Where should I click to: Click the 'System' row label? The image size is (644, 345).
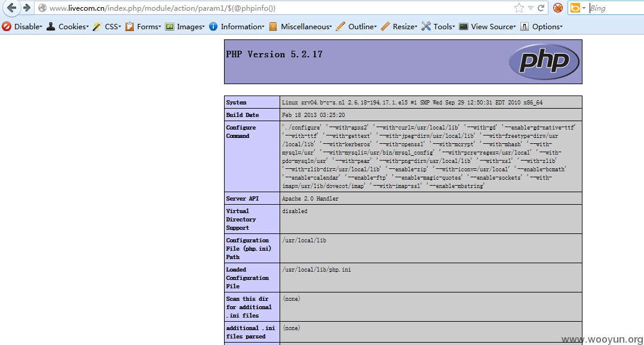tap(236, 103)
